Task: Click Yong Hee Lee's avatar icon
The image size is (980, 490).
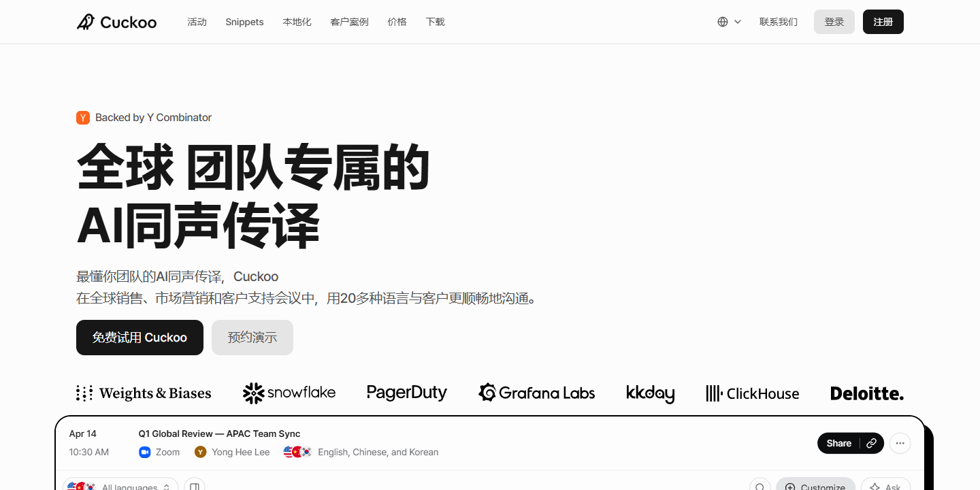Action: (200, 452)
